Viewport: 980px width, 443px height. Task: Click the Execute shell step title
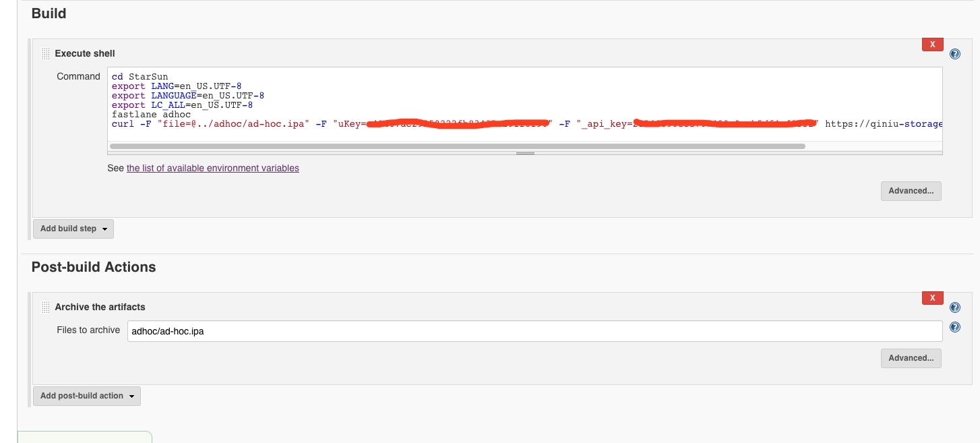85,53
